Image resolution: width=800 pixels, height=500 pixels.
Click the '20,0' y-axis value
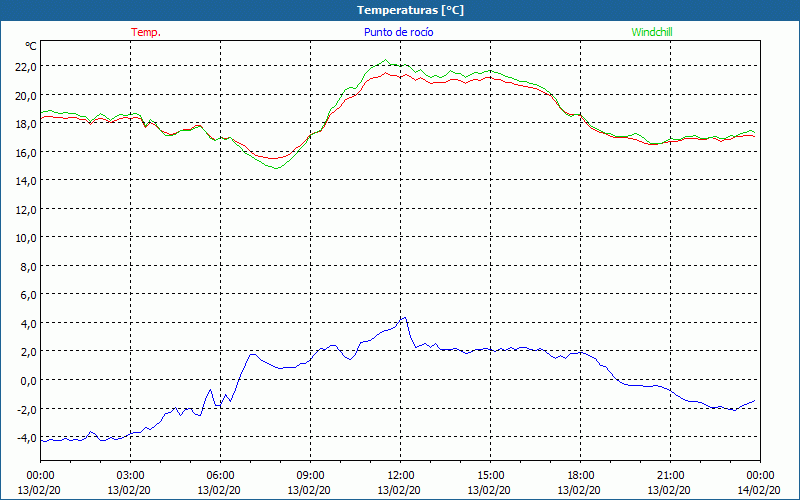pyautogui.click(x=26, y=95)
